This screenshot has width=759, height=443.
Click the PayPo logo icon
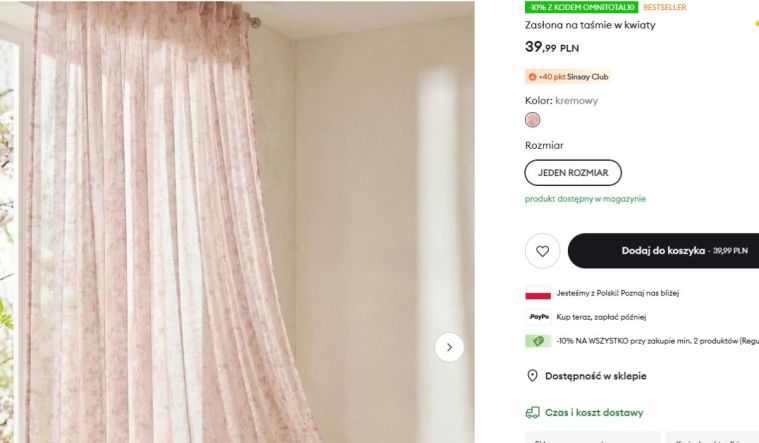click(538, 317)
